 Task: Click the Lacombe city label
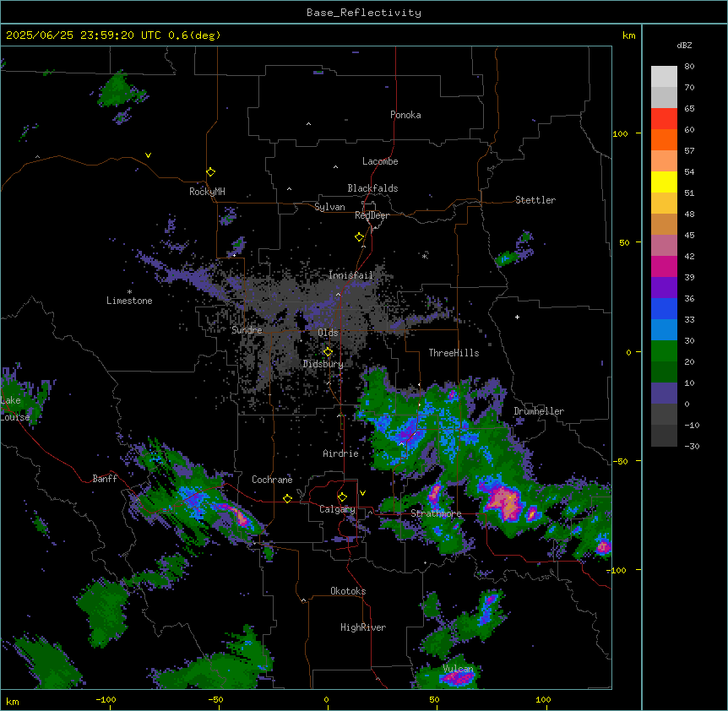click(380, 161)
